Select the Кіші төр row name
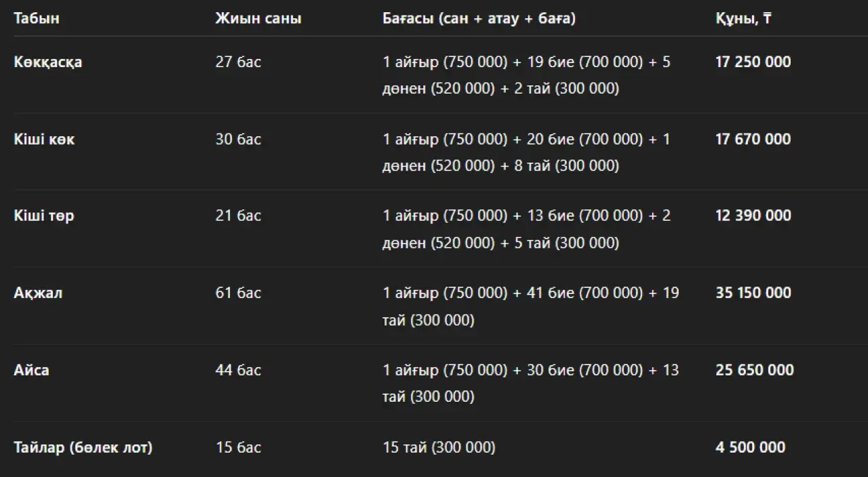Image resolution: width=868 pixels, height=477 pixels. 44,216
